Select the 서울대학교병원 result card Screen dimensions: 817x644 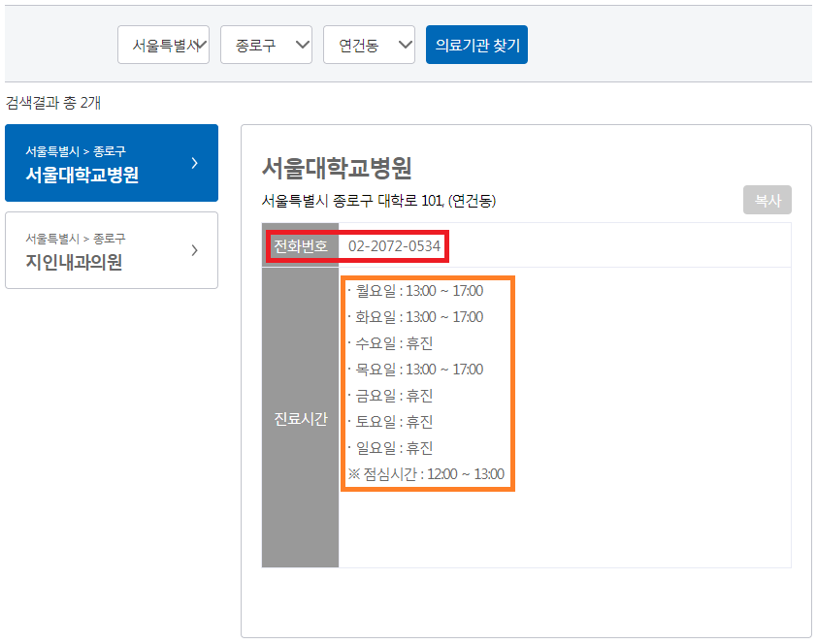pyautogui.click(x=112, y=163)
